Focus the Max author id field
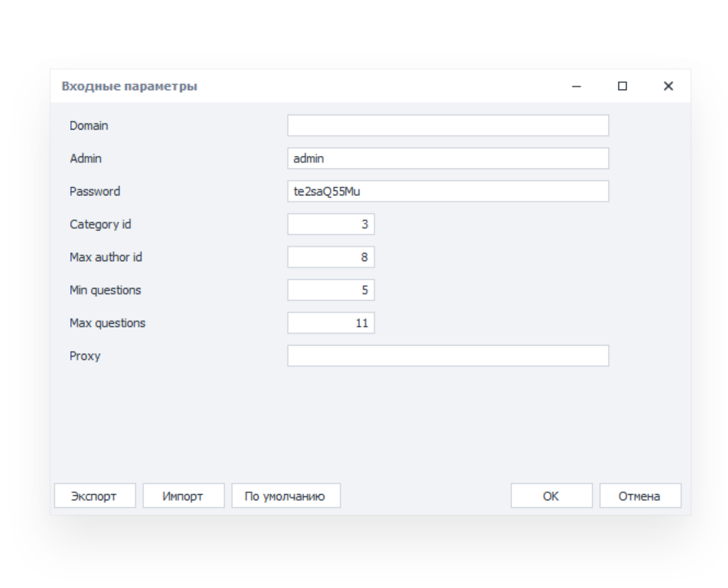The image size is (728, 588). point(331,257)
